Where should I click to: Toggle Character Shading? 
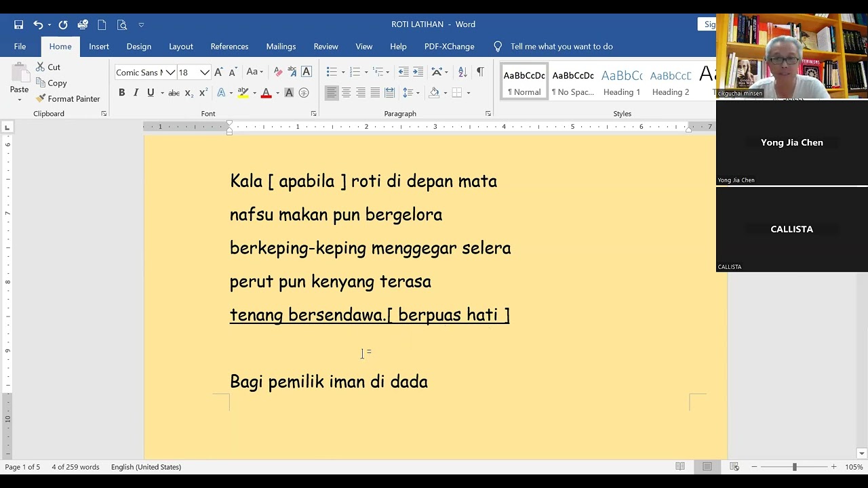click(x=289, y=93)
